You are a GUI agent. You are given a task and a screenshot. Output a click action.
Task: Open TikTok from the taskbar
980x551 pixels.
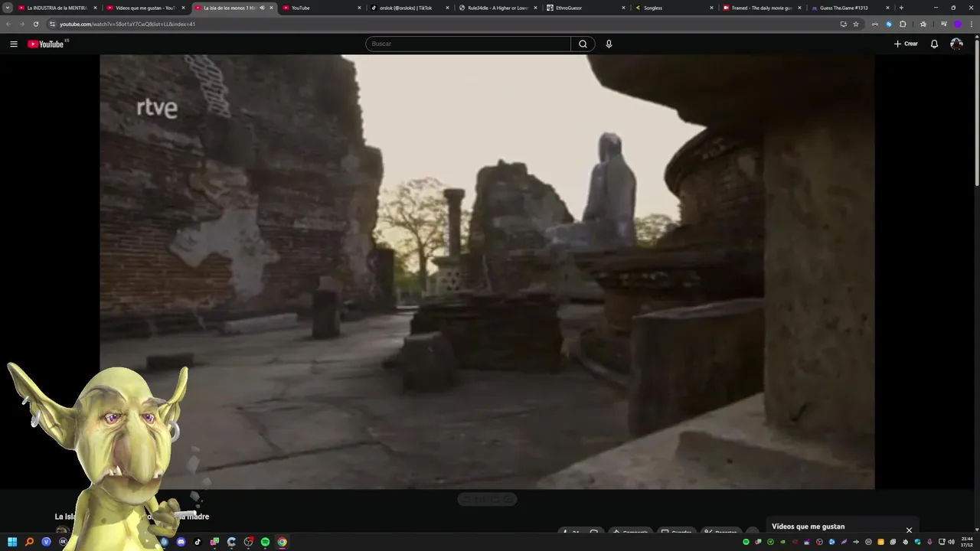coord(198,542)
